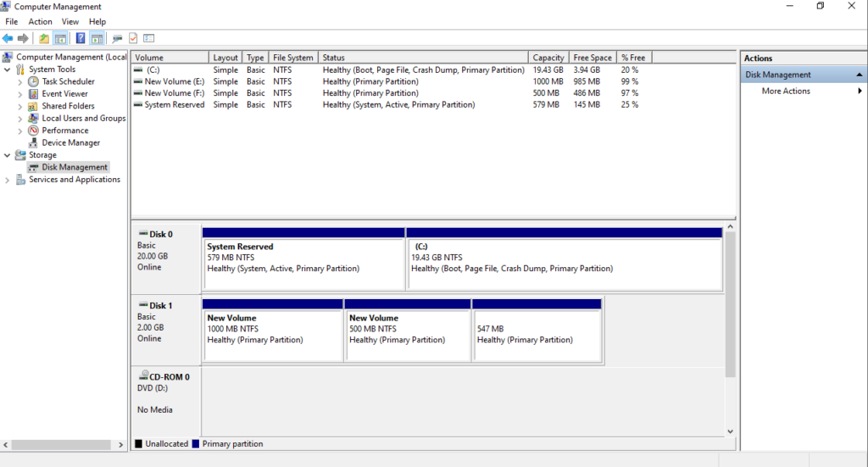Sort by the File System column header

click(293, 58)
